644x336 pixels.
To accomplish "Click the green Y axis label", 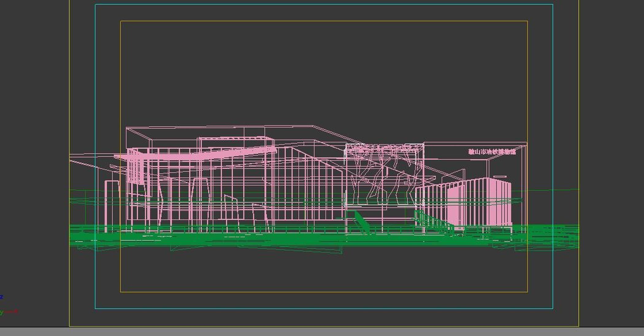I will pyautogui.click(x=2, y=312).
